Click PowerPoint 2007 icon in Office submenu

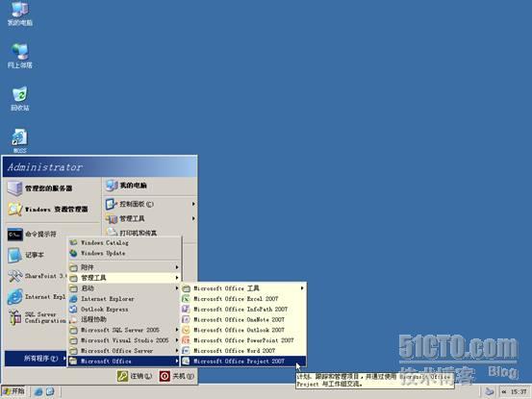click(x=186, y=340)
